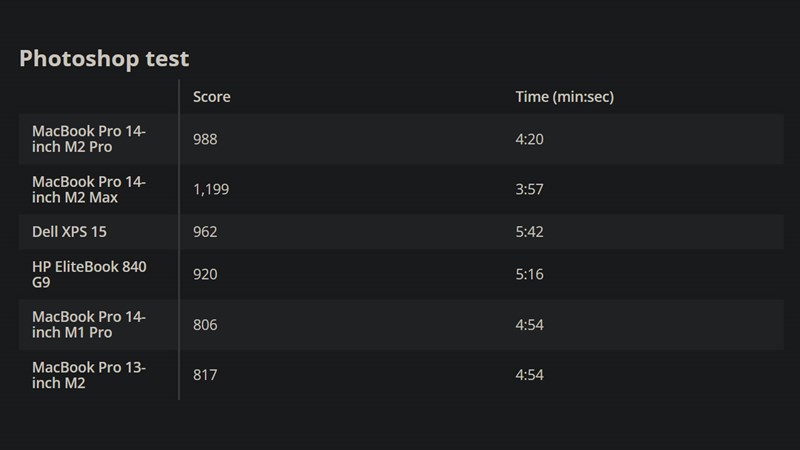
Task: Select the time value 5:16
Action: click(x=529, y=274)
